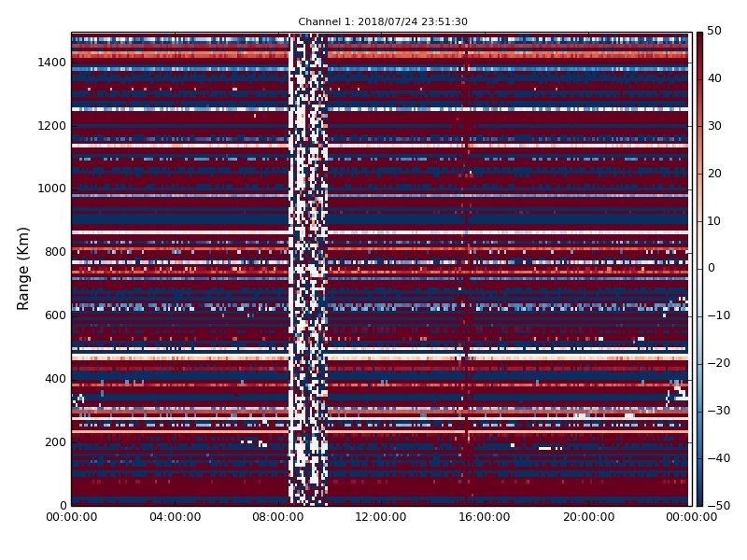The image size is (747, 560).
Task: Click the 20:00:00 time tick label
Action: tap(589, 517)
